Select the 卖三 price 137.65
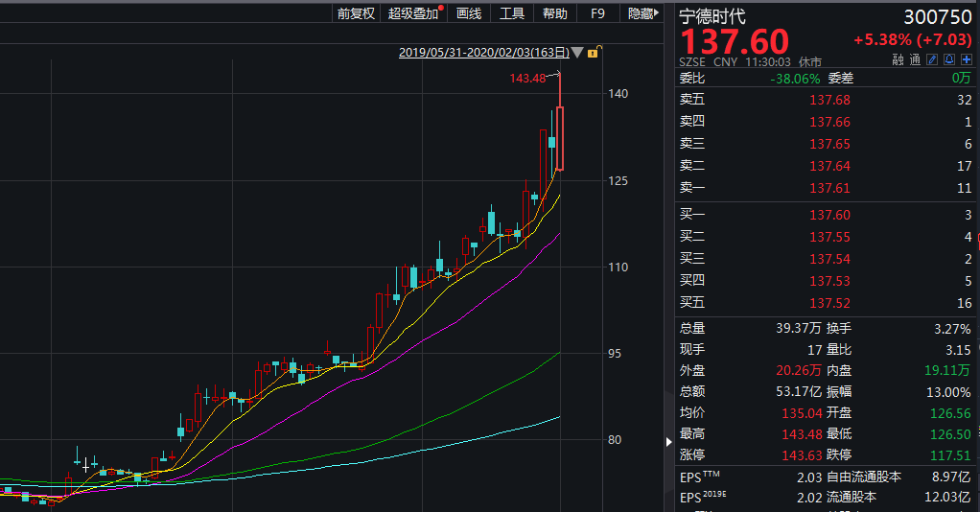 pos(830,144)
